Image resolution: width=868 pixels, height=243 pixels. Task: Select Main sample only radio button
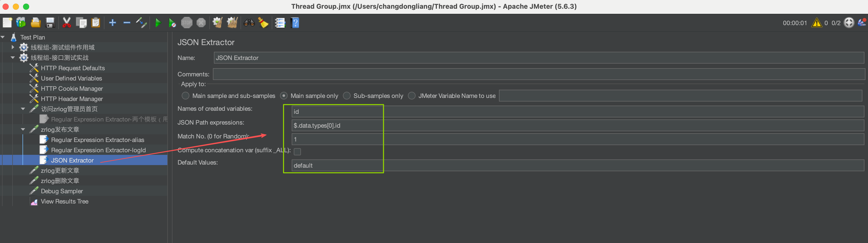(284, 96)
